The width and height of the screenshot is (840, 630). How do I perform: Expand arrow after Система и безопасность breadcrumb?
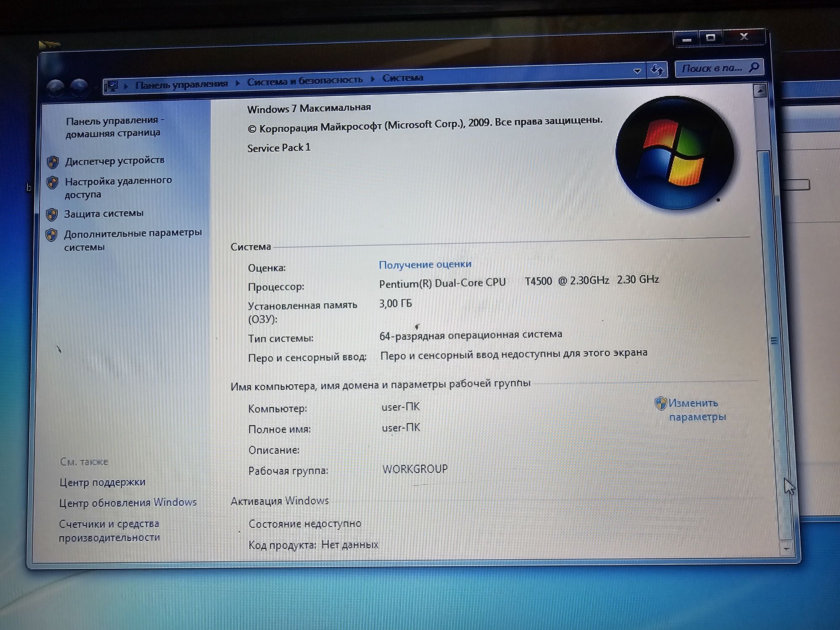click(x=373, y=79)
